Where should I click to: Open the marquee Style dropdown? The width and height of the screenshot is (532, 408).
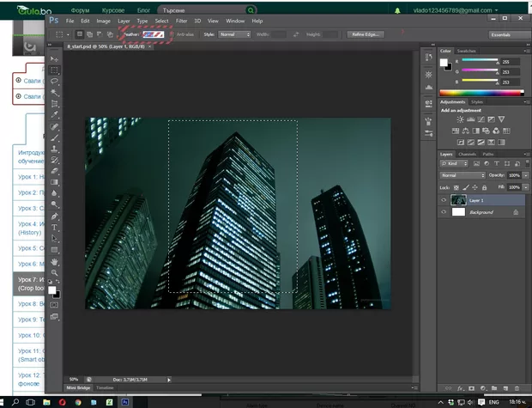coord(234,34)
